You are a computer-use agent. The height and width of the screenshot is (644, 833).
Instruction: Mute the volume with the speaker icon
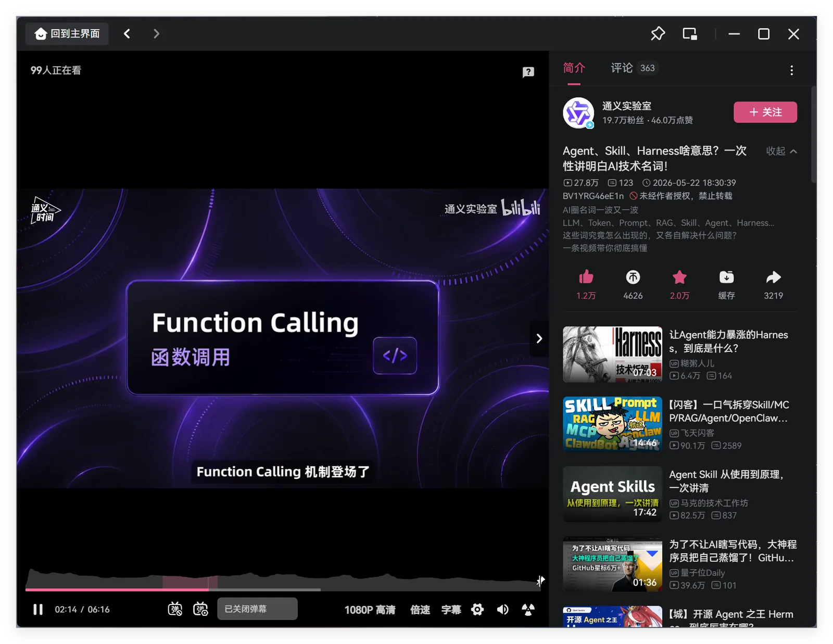(x=502, y=609)
